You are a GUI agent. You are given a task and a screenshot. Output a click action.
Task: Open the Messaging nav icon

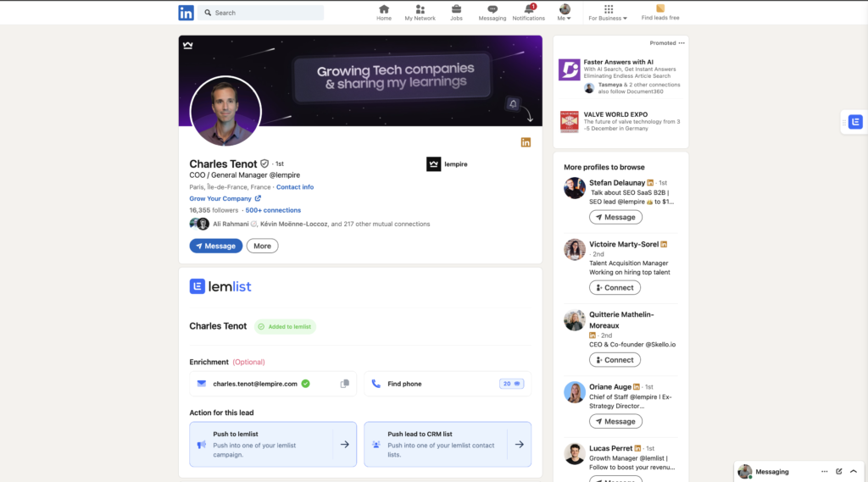(x=492, y=13)
